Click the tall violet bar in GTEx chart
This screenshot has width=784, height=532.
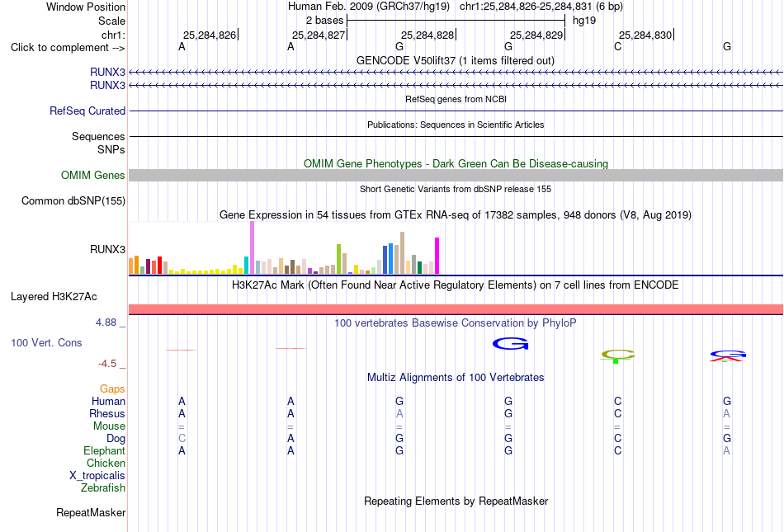[252, 247]
